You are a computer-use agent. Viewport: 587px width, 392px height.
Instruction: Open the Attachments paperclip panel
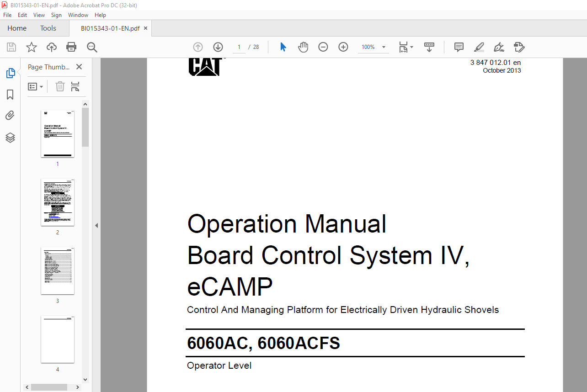(x=10, y=116)
